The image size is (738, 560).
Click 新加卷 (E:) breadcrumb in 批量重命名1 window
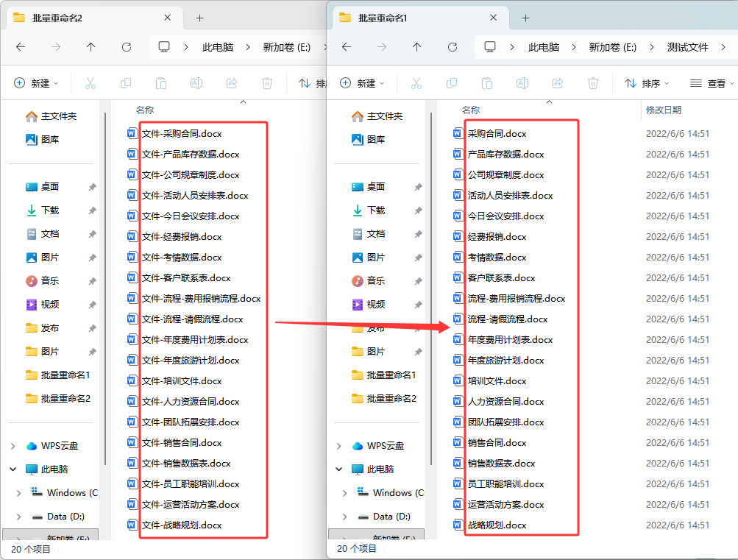pos(612,47)
